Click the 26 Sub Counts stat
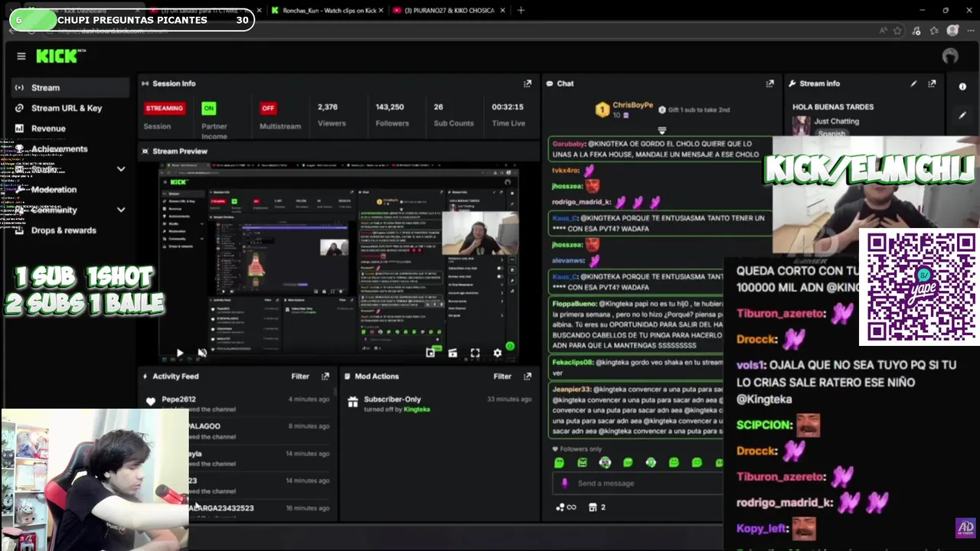Image resolution: width=980 pixels, height=551 pixels. click(x=453, y=115)
